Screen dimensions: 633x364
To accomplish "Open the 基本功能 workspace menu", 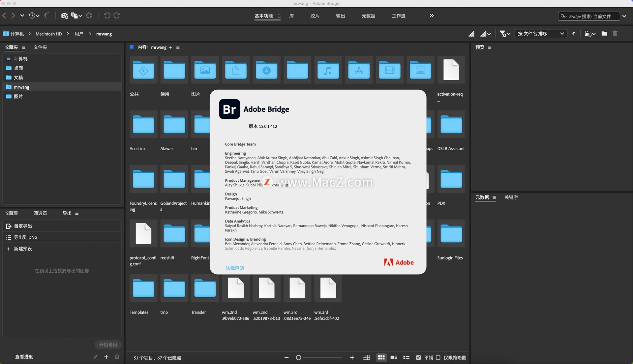I will [x=279, y=16].
